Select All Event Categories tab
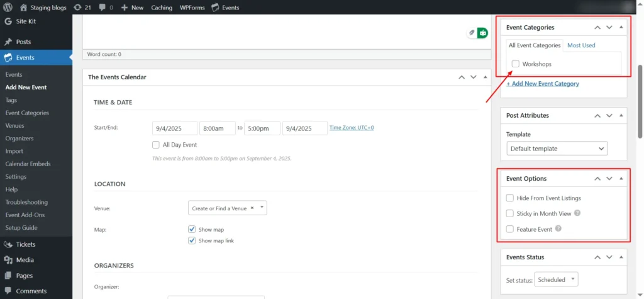644x299 pixels. (x=535, y=45)
